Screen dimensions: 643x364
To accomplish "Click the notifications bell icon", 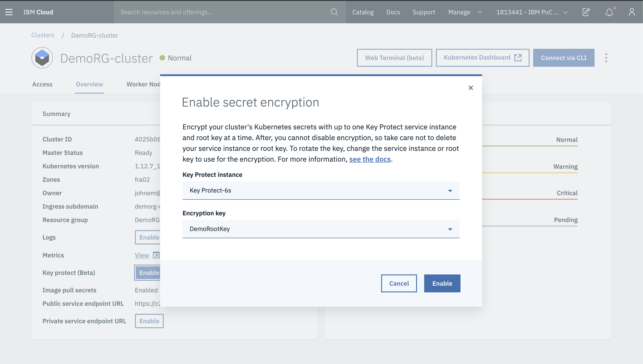I will pos(609,12).
